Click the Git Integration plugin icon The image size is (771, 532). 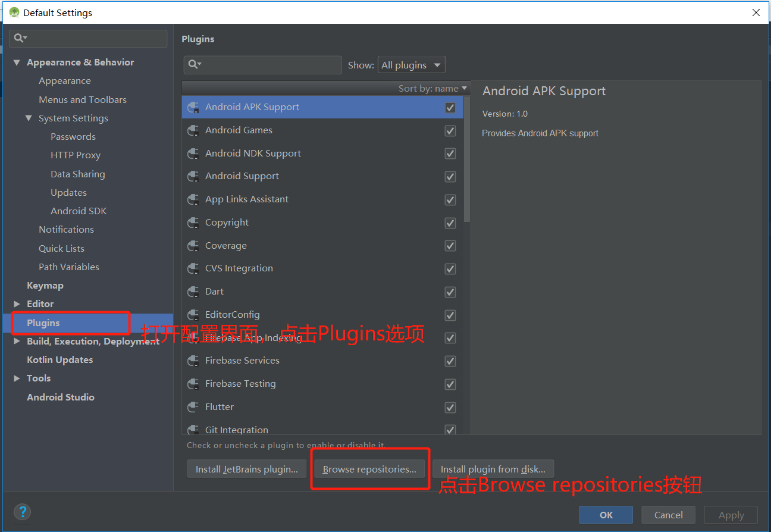[193, 430]
